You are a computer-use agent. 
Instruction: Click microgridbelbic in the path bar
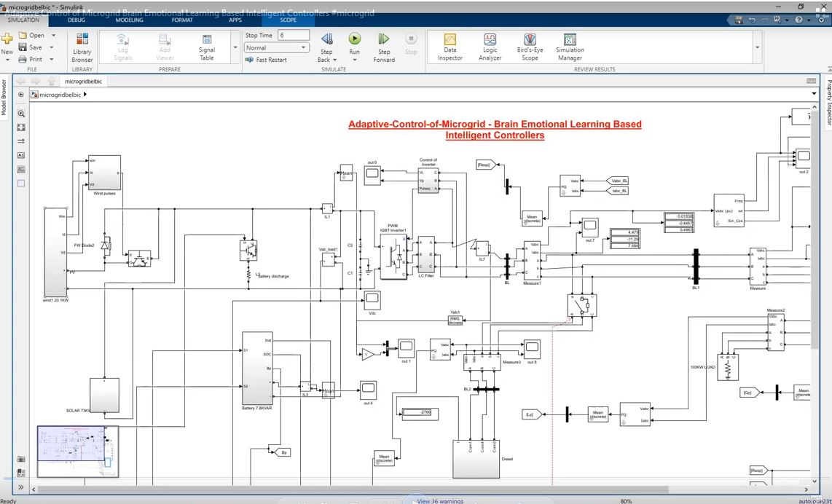pos(60,95)
